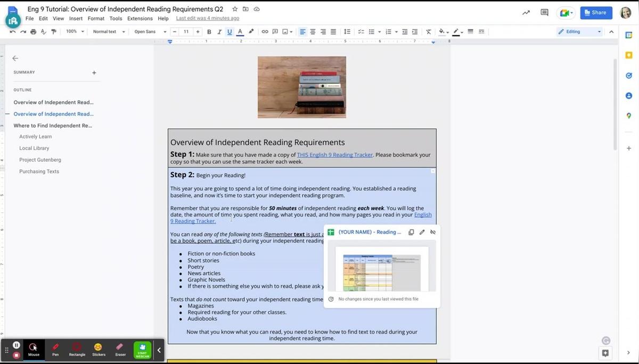This screenshot has height=364, width=639.
Task: Open the comment history icon
Action: pyautogui.click(x=544, y=13)
